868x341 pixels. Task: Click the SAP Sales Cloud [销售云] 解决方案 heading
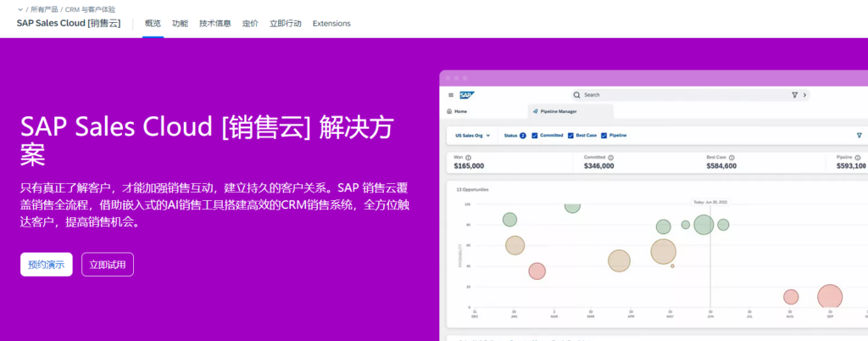(x=207, y=142)
